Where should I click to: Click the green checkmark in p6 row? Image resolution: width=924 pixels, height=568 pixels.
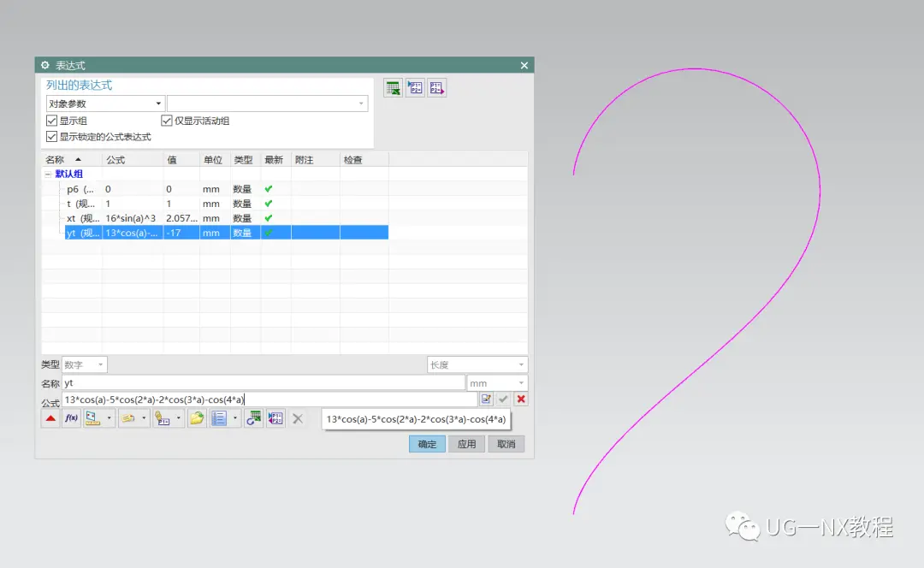pyautogui.click(x=269, y=189)
